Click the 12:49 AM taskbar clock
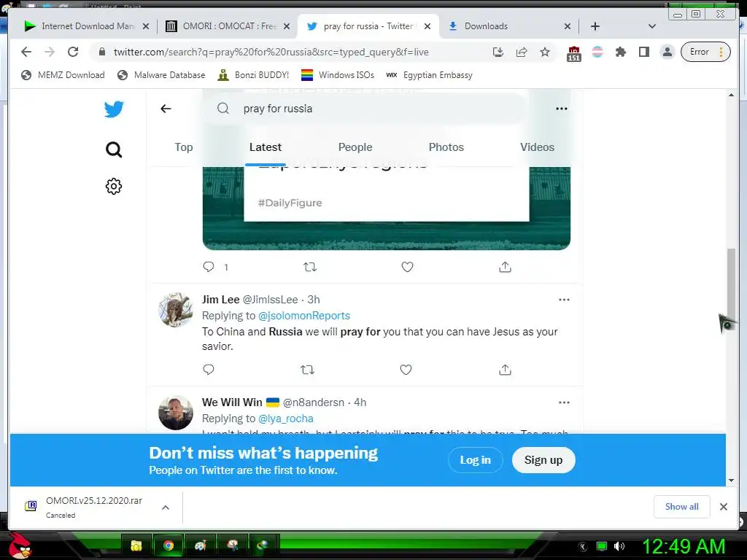 pyautogui.click(x=684, y=546)
